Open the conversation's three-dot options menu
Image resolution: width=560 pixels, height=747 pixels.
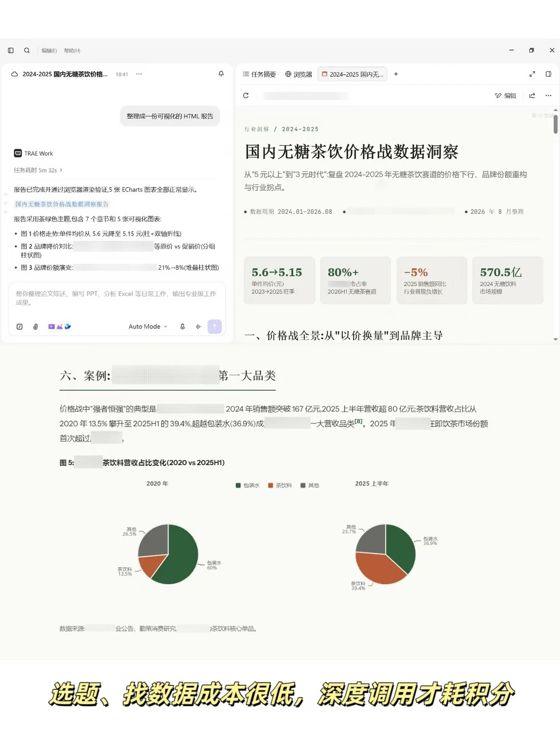click(139, 74)
